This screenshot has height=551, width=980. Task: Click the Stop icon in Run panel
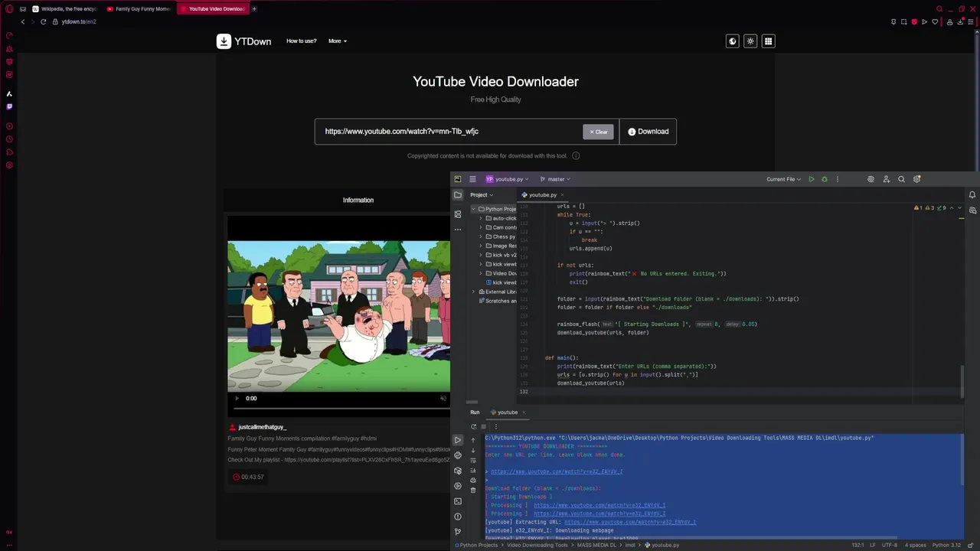[483, 426]
